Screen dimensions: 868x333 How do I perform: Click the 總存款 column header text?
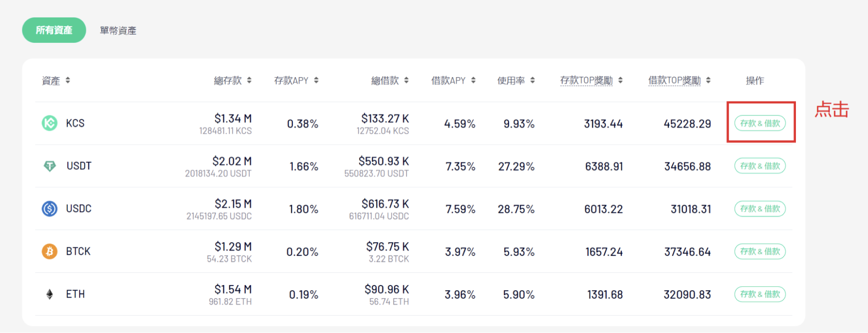click(228, 81)
